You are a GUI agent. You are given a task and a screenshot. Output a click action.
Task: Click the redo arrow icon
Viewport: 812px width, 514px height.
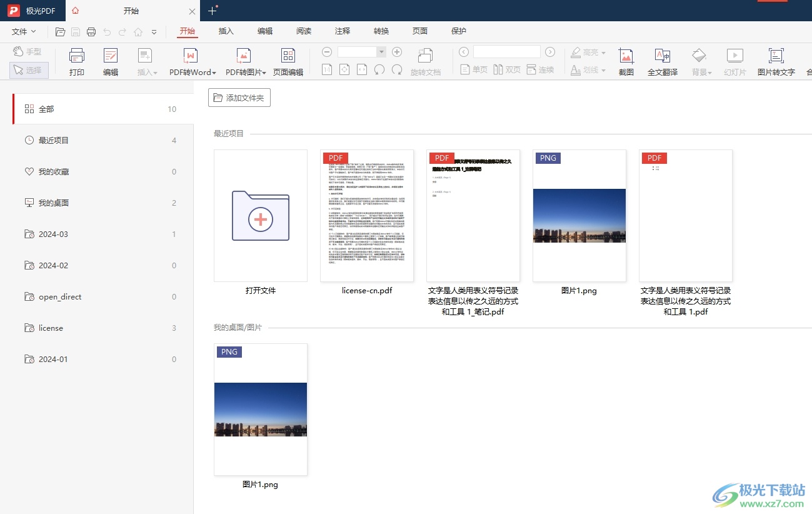123,32
